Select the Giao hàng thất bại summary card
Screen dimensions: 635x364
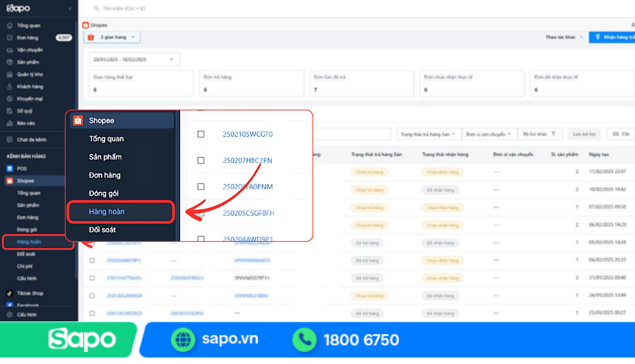click(x=142, y=83)
